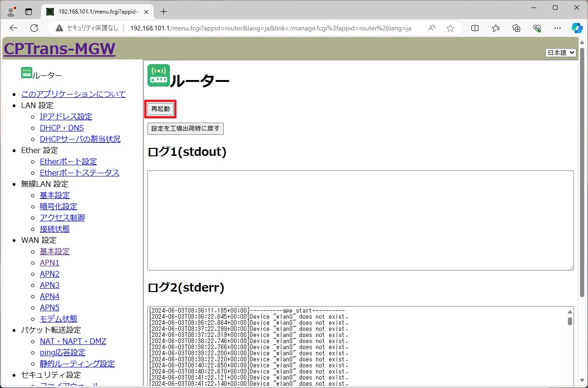Open the split screen icon
Image resolution: width=588 pixels, height=388 pixels.
(475, 28)
